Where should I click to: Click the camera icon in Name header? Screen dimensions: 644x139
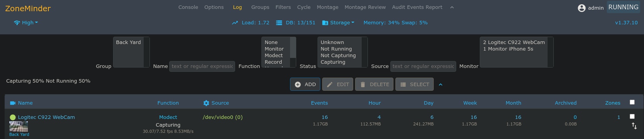tap(13, 103)
